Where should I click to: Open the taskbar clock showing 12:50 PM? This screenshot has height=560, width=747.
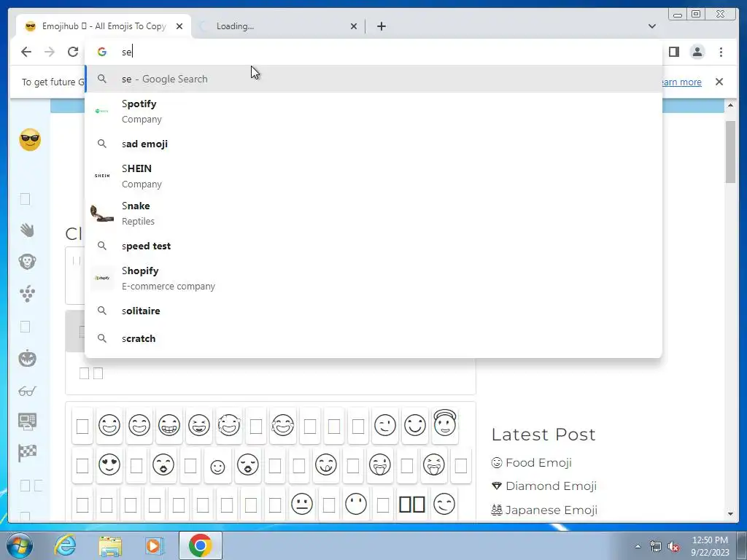[710, 545]
